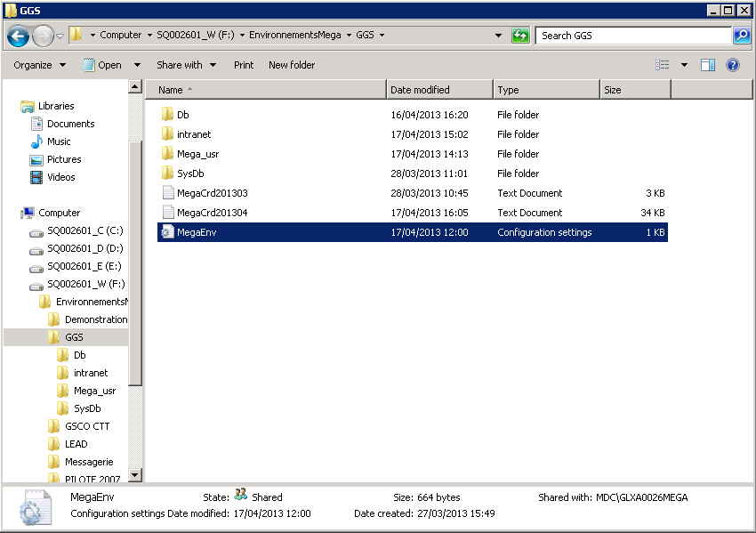Select the MegaCrd201304 text document
This screenshot has width=756, height=533.
coord(213,213)
